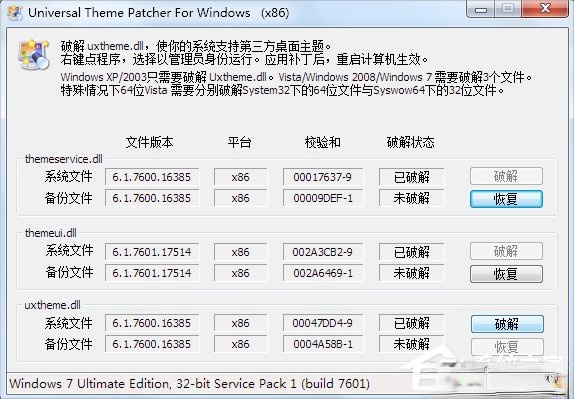Click 系统文件 label under uxtheme.dll
The width and height of the screenshot is (574, 399).
tap(68, 323)
